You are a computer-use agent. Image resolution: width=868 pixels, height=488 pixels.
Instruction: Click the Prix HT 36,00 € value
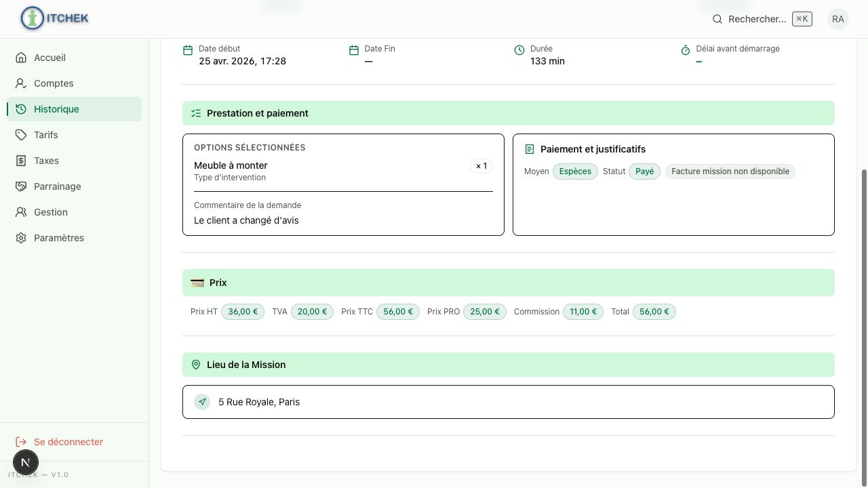(x=243, y=312)
